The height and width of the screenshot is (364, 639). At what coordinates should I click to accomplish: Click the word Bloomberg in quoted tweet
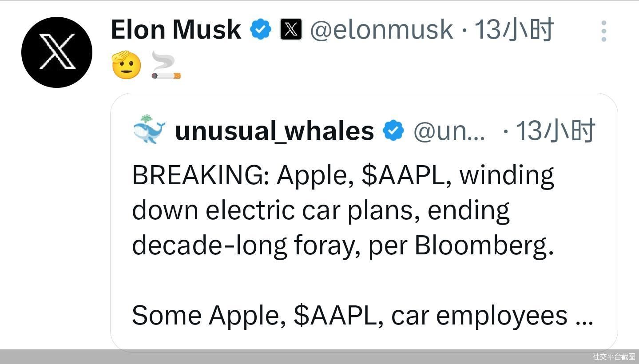pos(484,245)
